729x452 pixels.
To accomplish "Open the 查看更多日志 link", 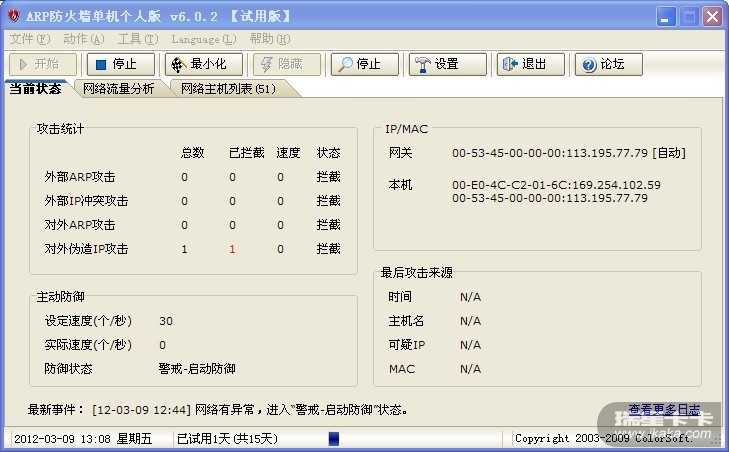I will click(x=664, y=410).
